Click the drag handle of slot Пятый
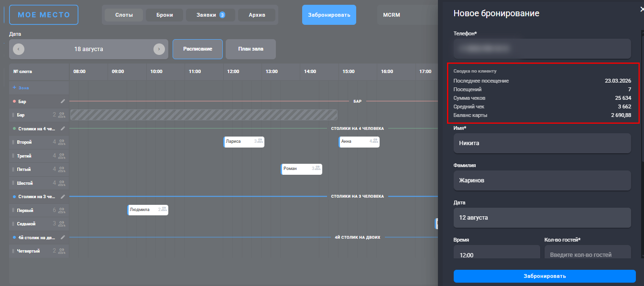The width and height of the screenshot is (644, 286). [x=13, y=169]
